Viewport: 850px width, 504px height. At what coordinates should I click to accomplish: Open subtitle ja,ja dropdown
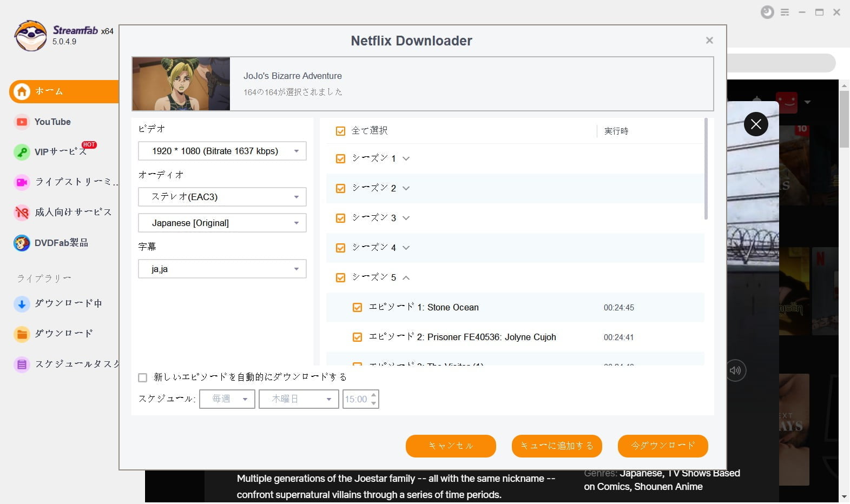(x=222, y=269)
